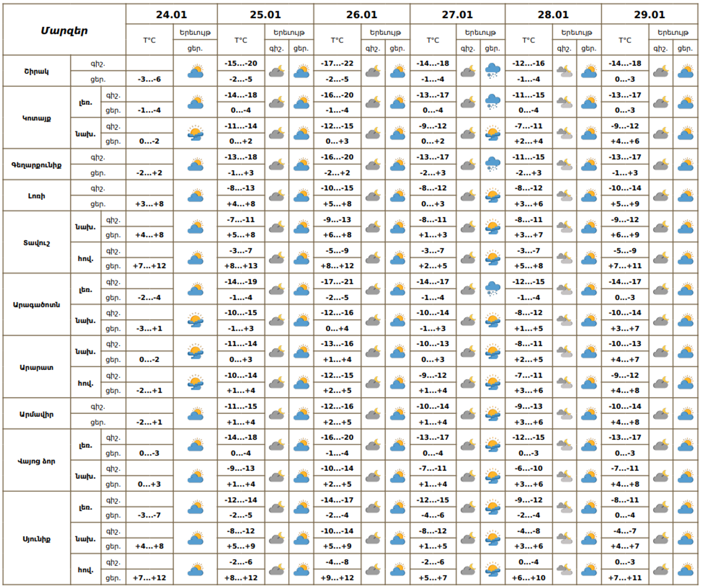Click Արմավիր windy sun icon under 27.01
The width and height of the screenshot is (702, 588).
(492, 414)
